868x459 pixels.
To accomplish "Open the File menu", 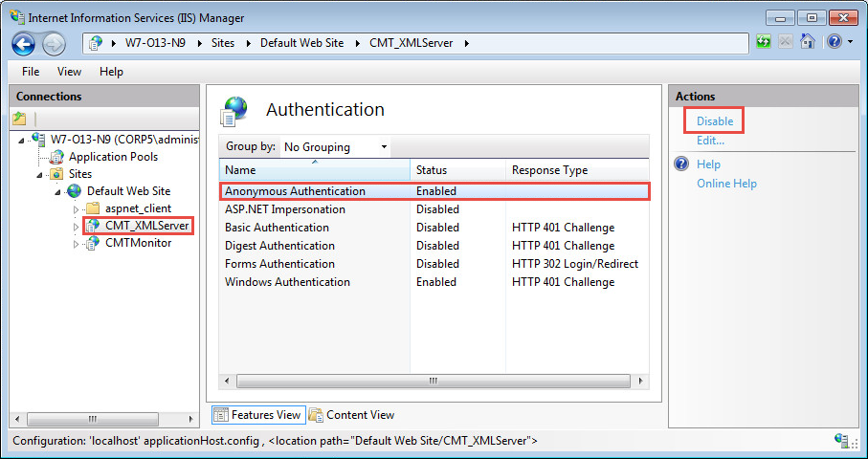I will point(31,72).
